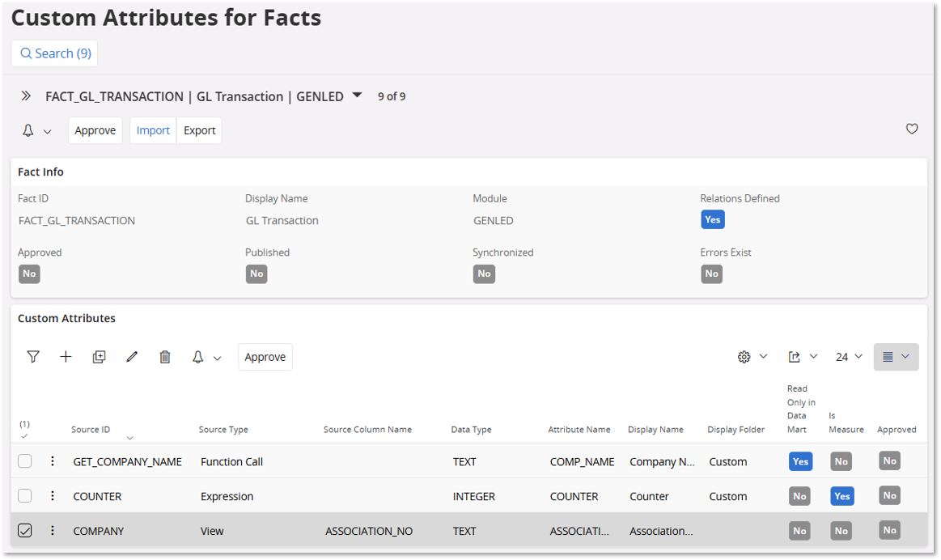Expand the navigation panel with double chevron
941x560 pixels.
[x=26, y=96]
